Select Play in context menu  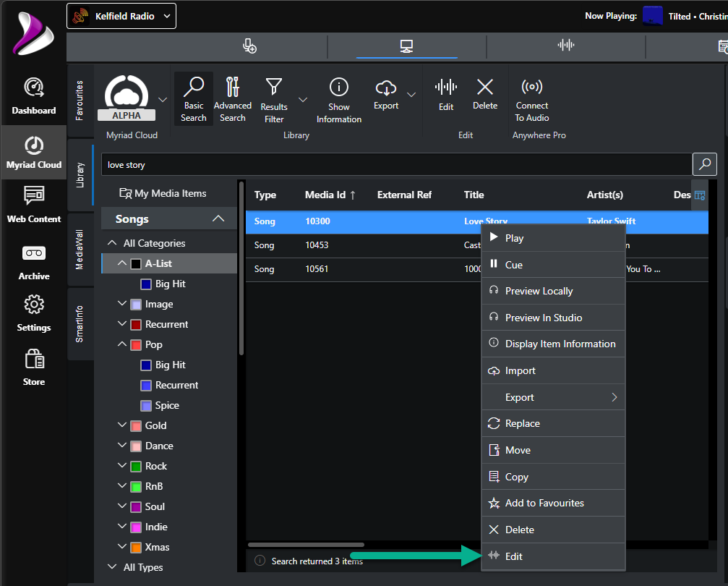point(553,238)
